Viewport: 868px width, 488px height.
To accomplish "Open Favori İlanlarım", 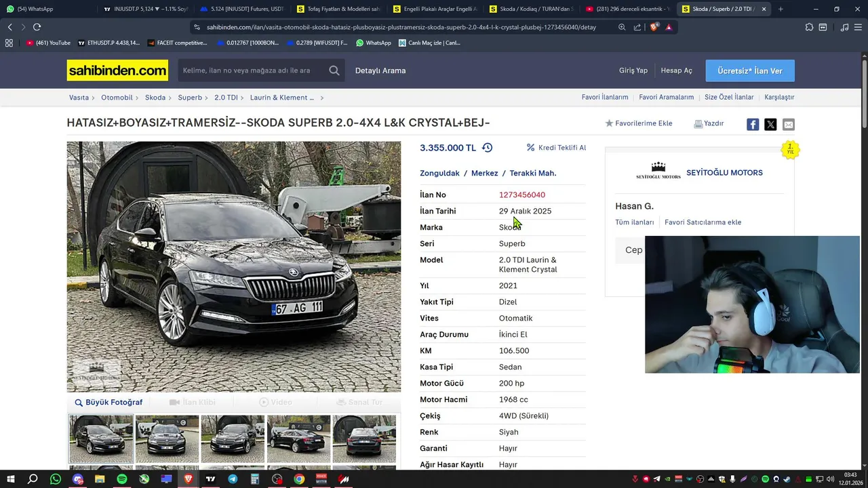I will coord(605,98).
